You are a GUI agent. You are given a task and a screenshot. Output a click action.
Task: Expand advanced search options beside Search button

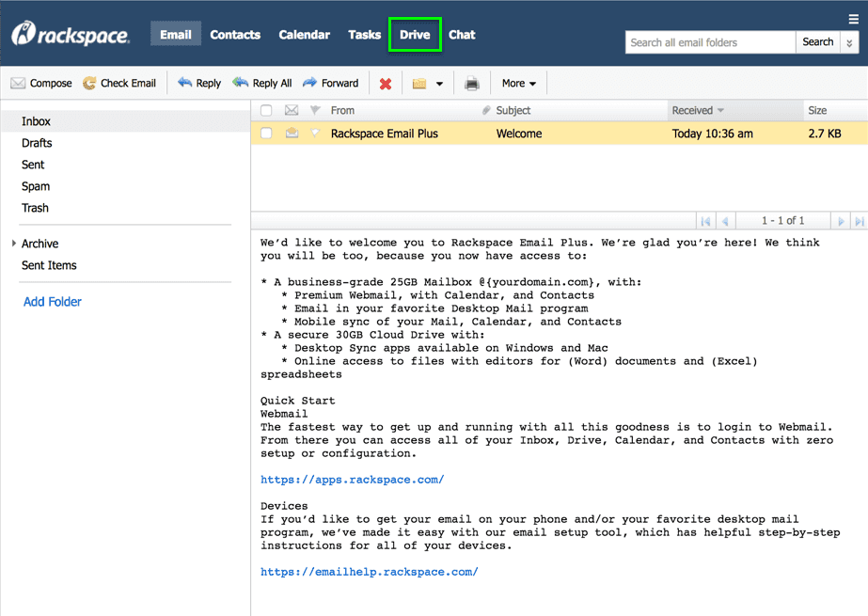pyautogui.click(x=850, y=42)
